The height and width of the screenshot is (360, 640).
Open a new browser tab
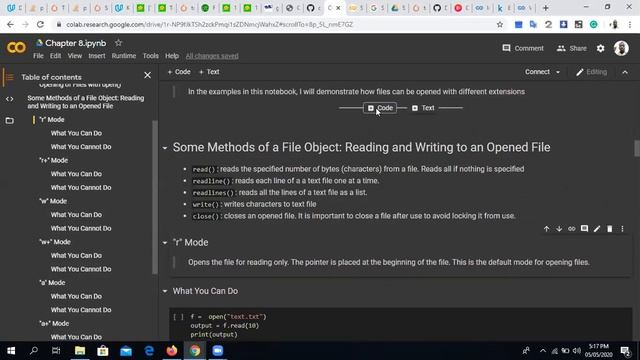[545, 8]
